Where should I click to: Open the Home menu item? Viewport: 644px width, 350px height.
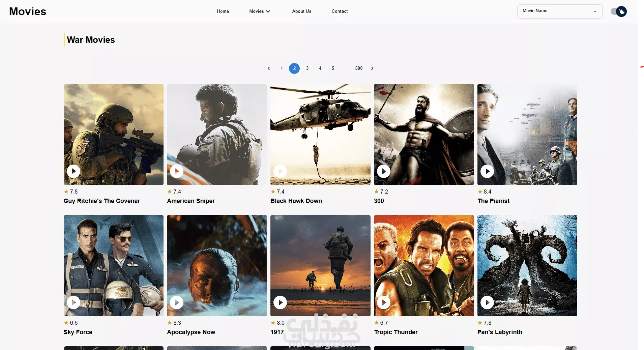click(223, 11)
